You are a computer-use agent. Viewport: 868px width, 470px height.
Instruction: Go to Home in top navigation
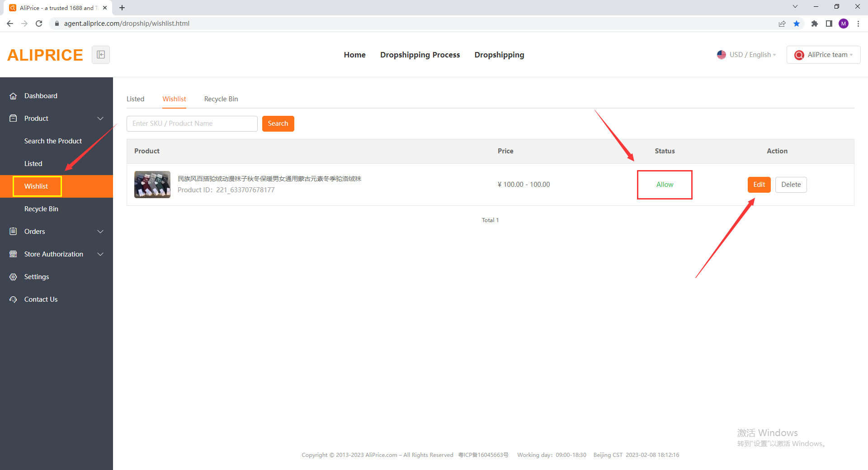coord(355,55)
